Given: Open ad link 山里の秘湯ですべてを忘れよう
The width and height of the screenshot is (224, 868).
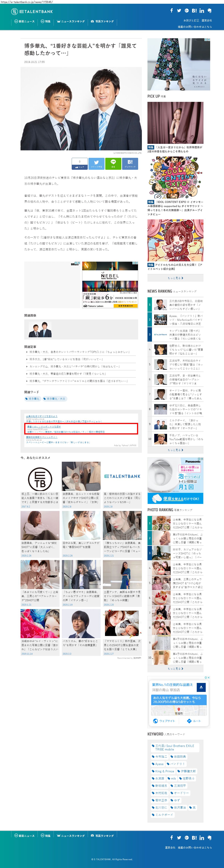Looking at the screenshot, I should click(42, 416).
